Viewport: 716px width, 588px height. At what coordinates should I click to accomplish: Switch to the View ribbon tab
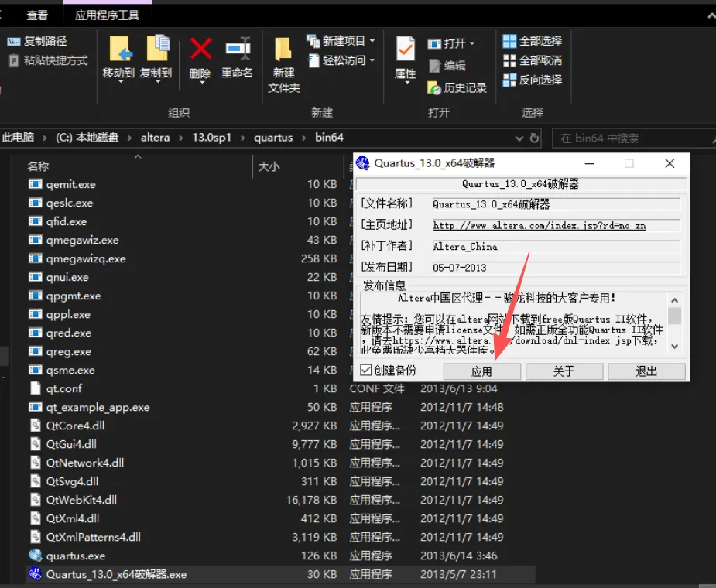[x=37, y=15]
